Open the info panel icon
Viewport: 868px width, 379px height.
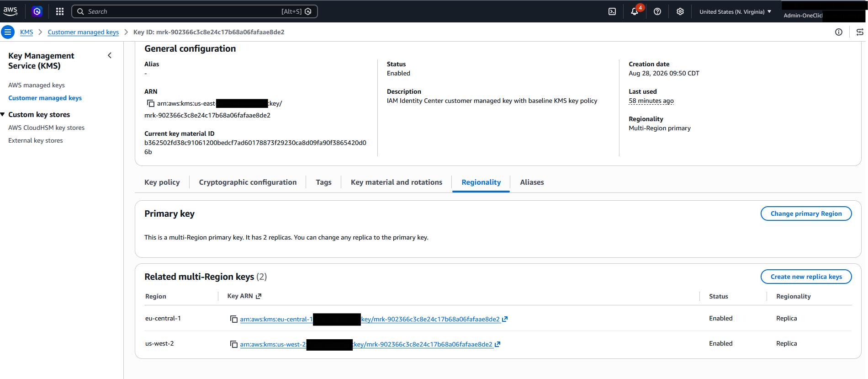[x=839, y=32]
